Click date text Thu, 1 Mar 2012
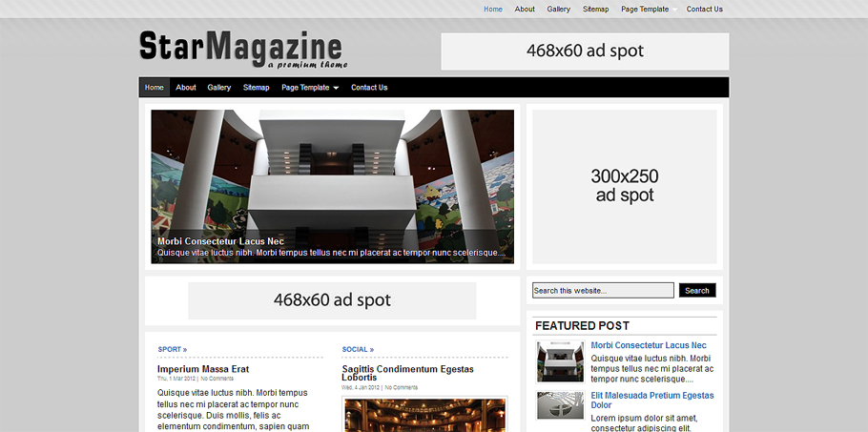This screenshot has height=432, width=868. [176, 379]
